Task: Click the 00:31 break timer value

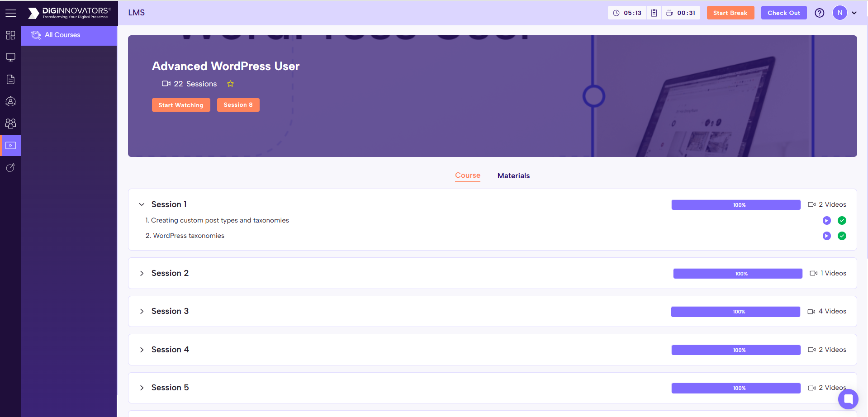Action: pos(686,13)
